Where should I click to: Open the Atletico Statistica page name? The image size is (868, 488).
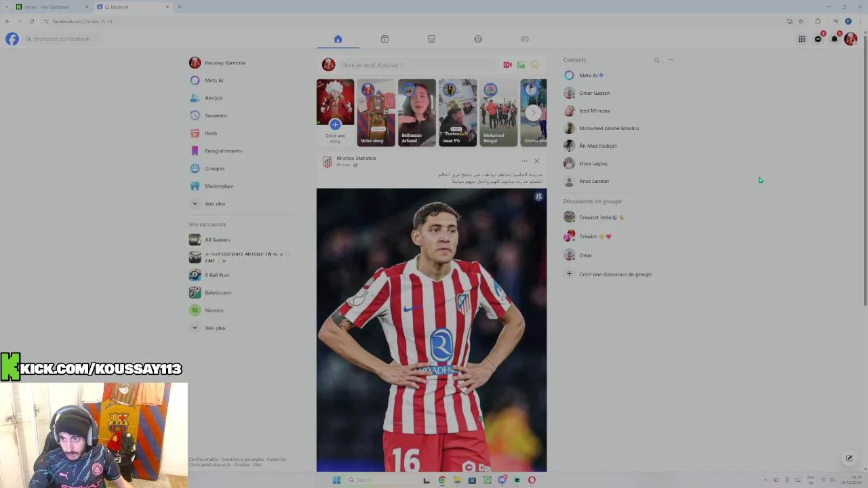coord(356,158)
